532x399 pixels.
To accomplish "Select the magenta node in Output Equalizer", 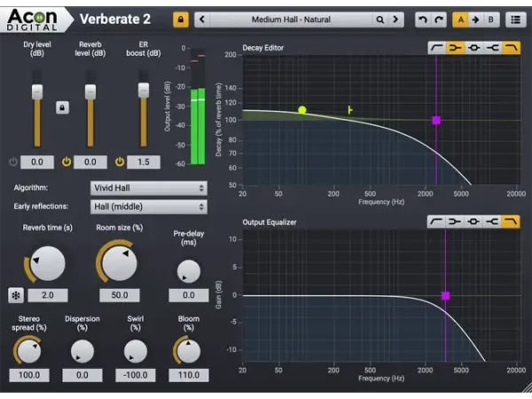I will 445,296.
